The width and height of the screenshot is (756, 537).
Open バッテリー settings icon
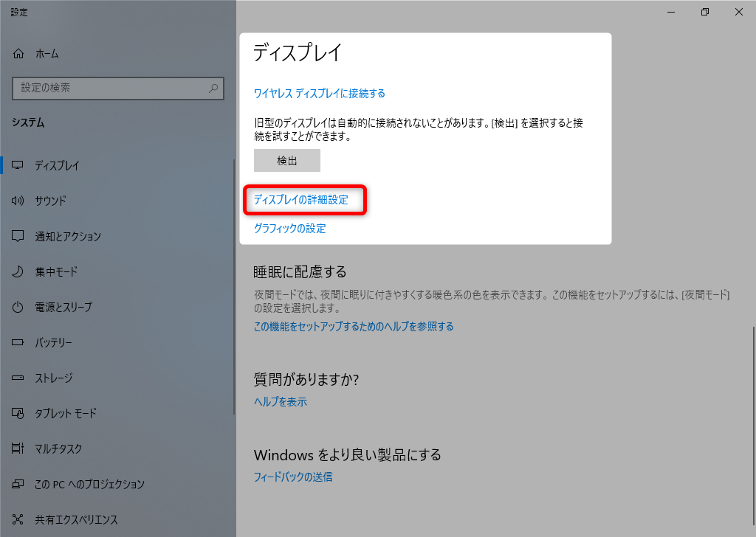[x=17, y=342]
